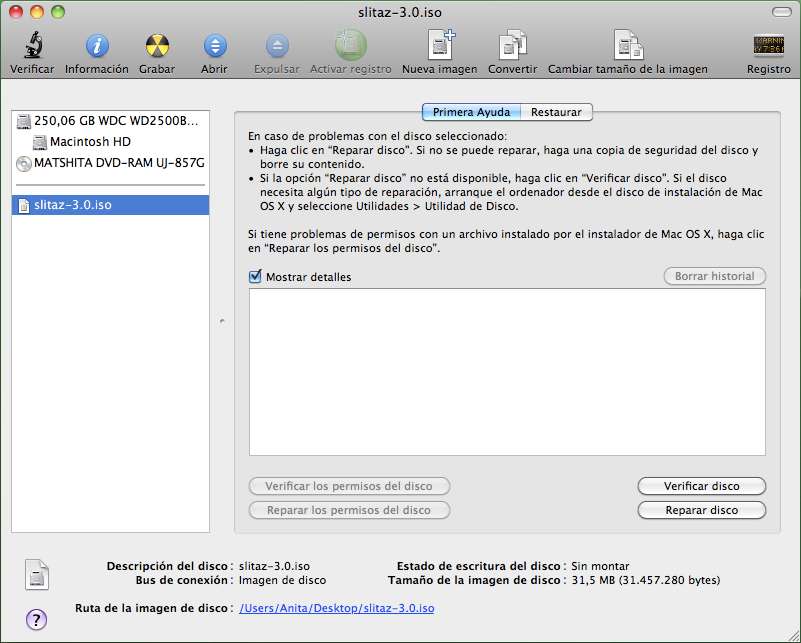Viewport: 801px width, 643px height.
Task: Create a disk image with Nueva imagen
Action: coord(441,45)
